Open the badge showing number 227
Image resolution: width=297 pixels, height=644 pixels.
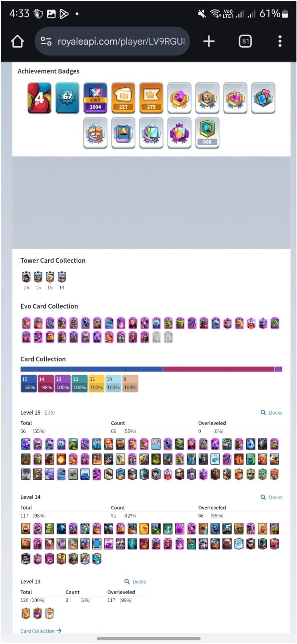pos(123,98)
